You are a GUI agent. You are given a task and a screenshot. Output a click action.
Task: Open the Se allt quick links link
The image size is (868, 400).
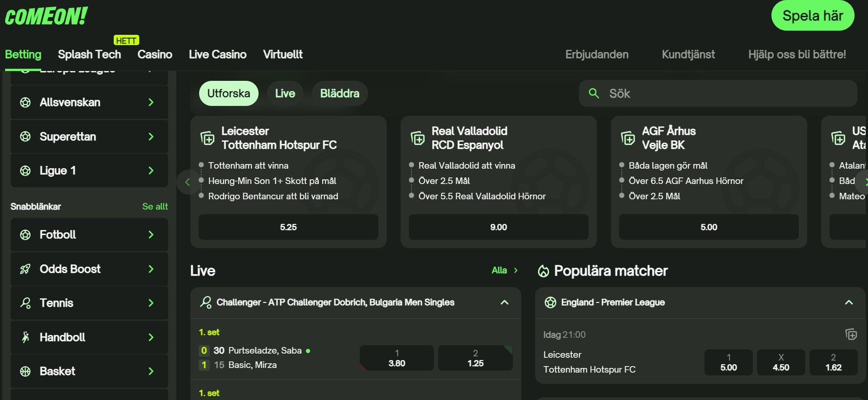[155, 206]
